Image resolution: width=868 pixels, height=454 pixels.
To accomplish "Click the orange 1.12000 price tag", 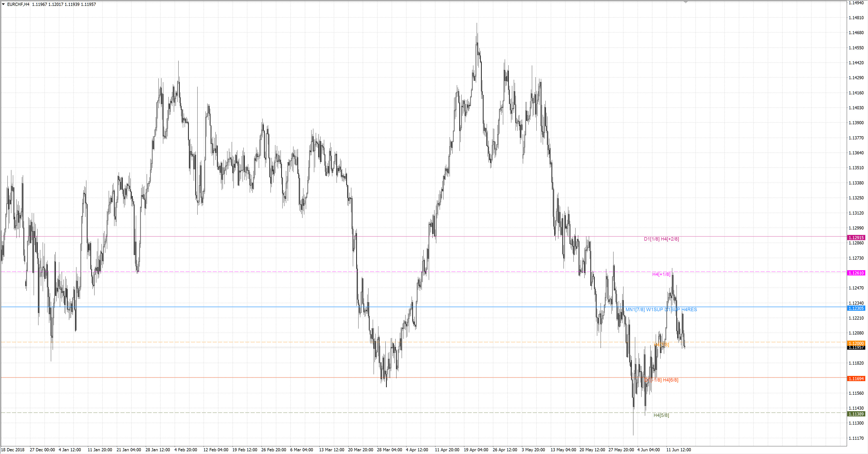I will tap(856, 343).
